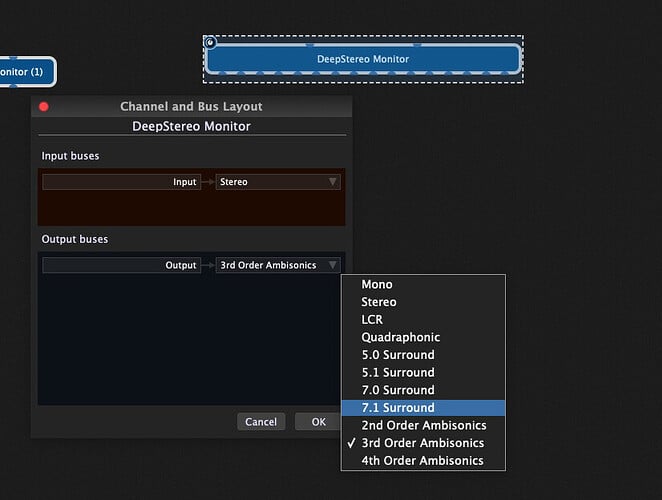Open the Output bus 3rd Order Ambisonics dropdown

coord(278,265)
